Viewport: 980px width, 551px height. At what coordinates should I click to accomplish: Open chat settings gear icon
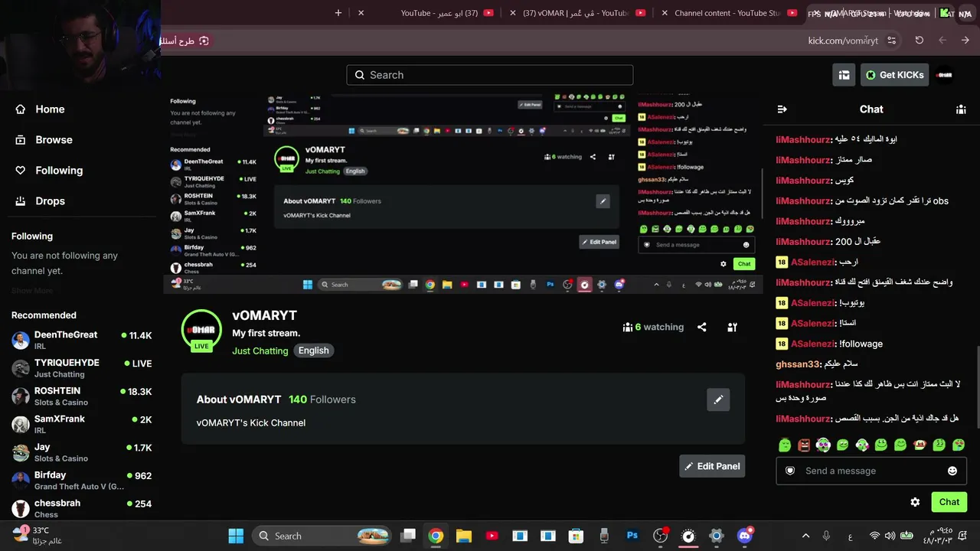(x=915, y=502)
